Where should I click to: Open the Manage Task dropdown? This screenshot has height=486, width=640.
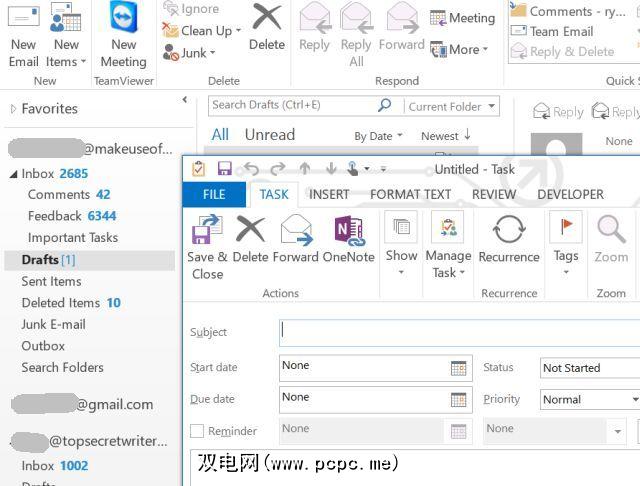(448, 245)
